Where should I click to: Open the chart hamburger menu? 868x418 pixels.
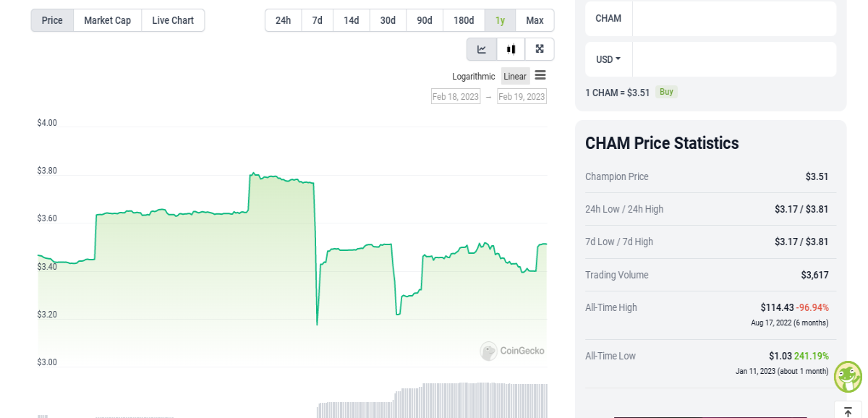[540, 75]
